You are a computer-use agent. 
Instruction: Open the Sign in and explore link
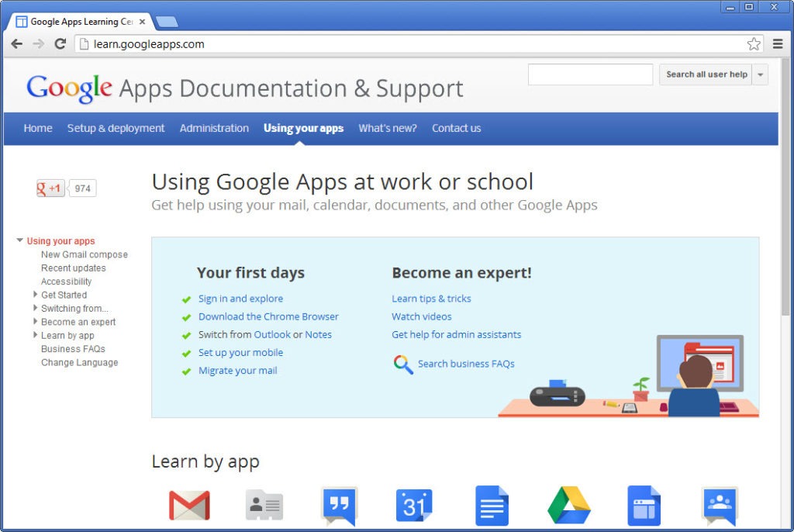pos(240,299)
